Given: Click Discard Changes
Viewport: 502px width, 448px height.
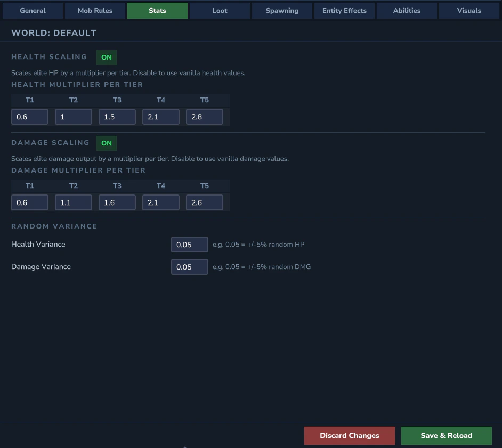Looking at the screenshot, I should click(x=349, y=435).
